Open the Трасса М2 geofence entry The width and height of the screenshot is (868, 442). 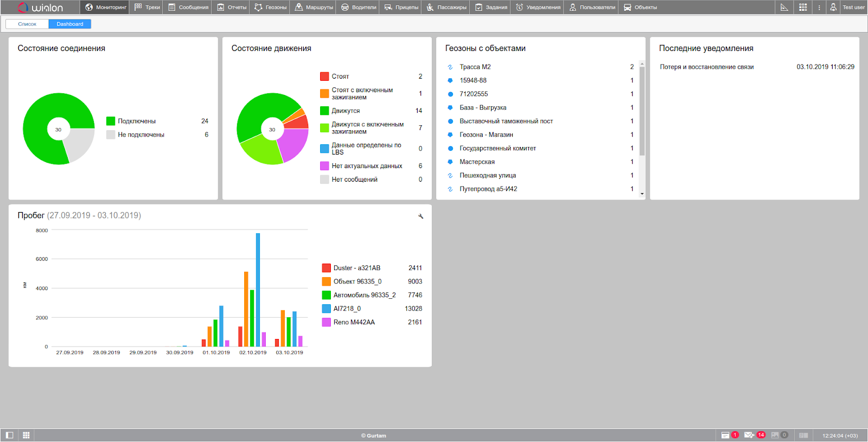coord(475,67)
